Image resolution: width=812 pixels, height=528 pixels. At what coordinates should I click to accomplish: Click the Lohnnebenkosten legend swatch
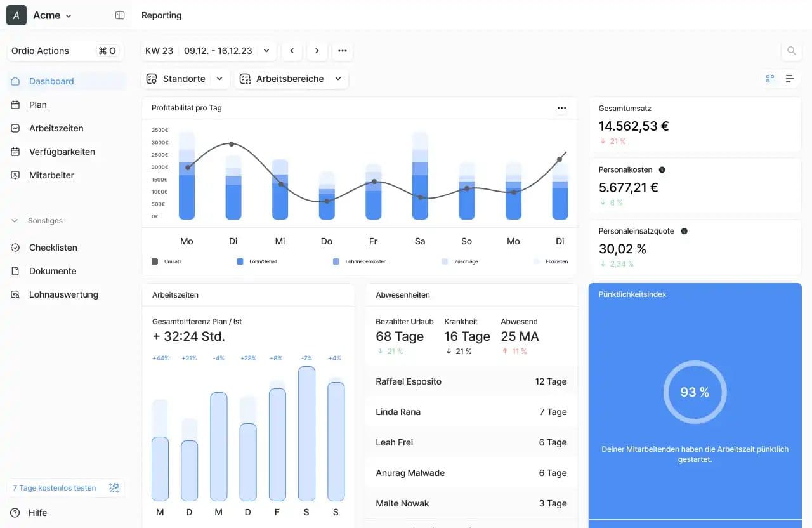pos(336,261)
